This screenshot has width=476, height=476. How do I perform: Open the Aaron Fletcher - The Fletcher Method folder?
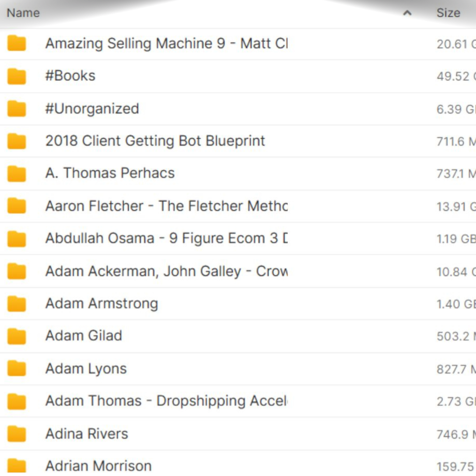[x=166, y=206]
